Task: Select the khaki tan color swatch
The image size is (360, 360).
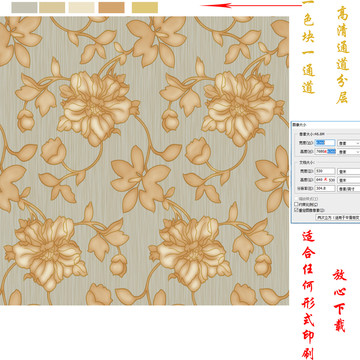Action: (52, 7)
